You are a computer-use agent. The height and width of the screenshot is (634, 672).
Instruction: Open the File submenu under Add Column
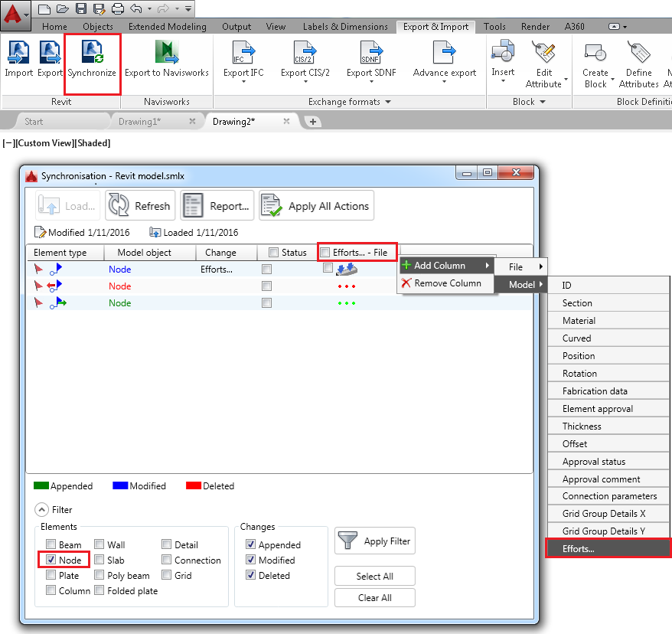click(521, 266)
